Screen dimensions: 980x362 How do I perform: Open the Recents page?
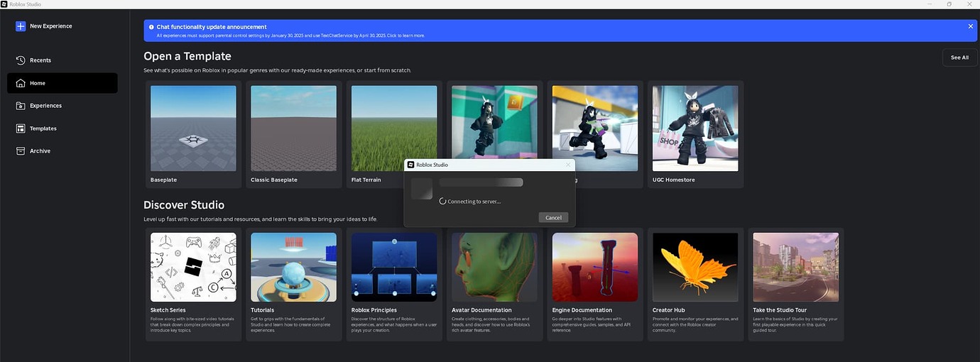(62, 60)
